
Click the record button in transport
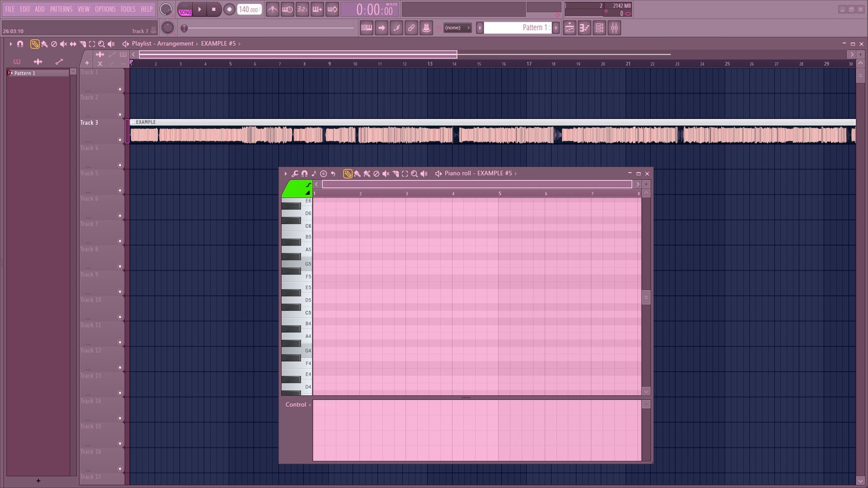pyautogui.click(x=229, y=10)
